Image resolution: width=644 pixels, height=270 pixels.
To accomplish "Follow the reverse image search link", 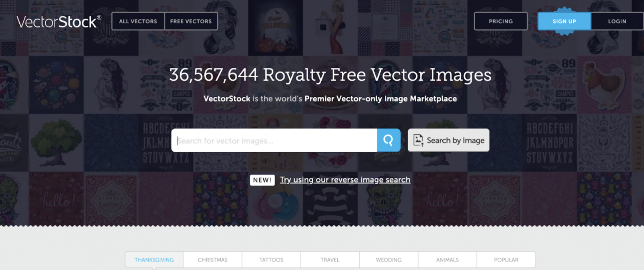I will point(345,180).
